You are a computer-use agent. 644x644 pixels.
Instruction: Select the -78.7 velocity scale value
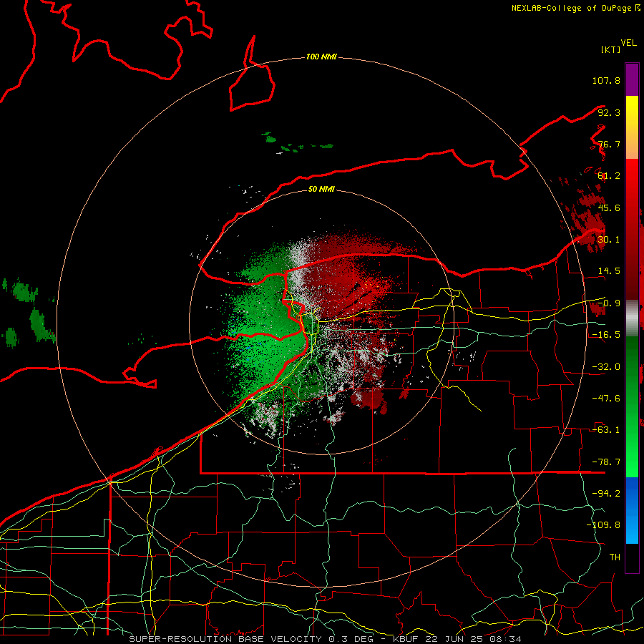606,462
